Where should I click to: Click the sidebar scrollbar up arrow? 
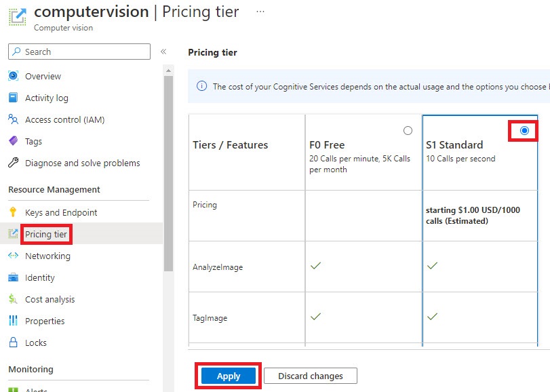point(168,71)
